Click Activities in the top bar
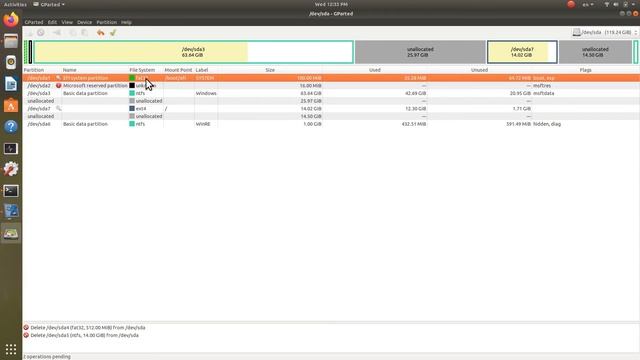 click(x=15, y=4)
